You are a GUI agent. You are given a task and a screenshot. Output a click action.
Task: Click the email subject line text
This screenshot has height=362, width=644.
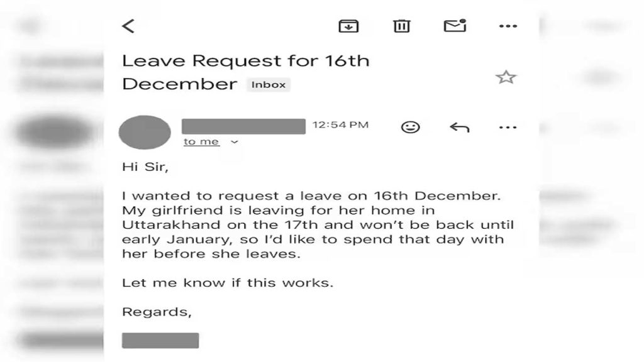246,60
